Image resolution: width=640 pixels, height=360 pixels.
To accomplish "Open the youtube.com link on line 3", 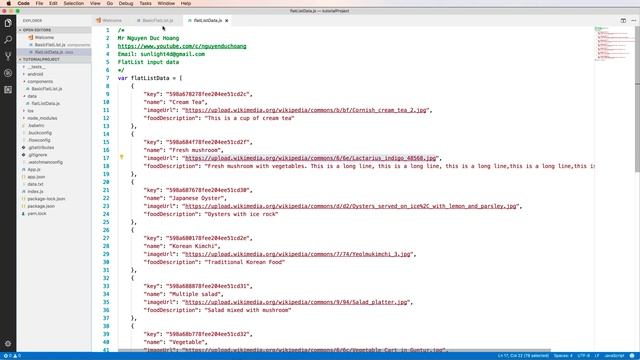I will [x=182, y=46].
